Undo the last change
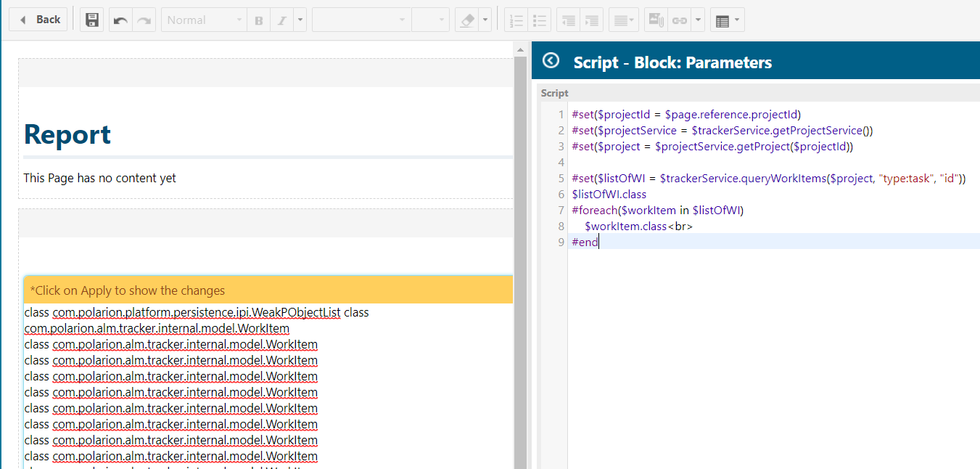 tap(120, 20)
